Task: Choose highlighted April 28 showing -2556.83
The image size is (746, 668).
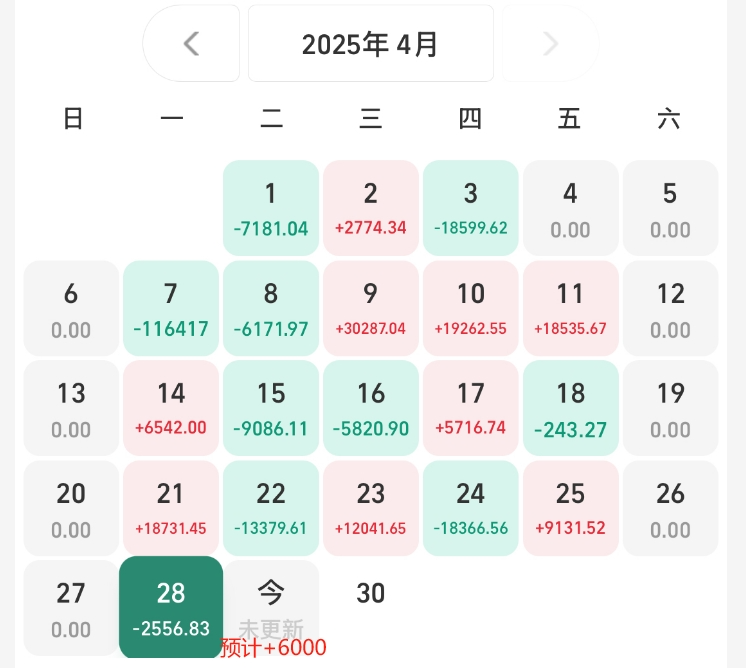Action: (x=171, y=607)
